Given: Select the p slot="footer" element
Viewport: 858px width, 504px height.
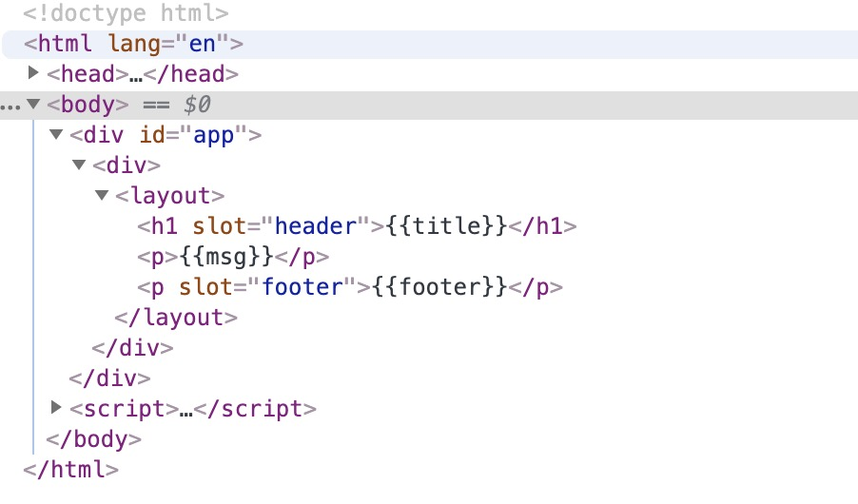Looking at the screenshot, I should click(x=350, y=287).
